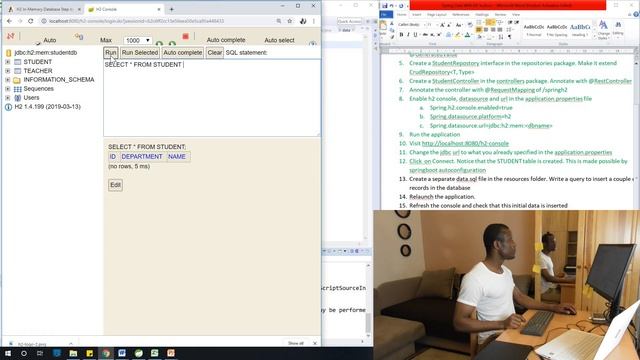The width and height of the screenshot is (640, 360).
Task: Click the Clear button
Action: (x=215, y=53)
